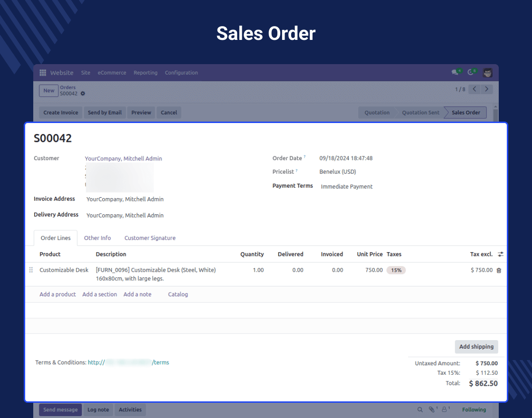The height and width of the screenshot is (418, 532).
Task: Select the Quotation Sent status stage
Action: pos(420,113)
